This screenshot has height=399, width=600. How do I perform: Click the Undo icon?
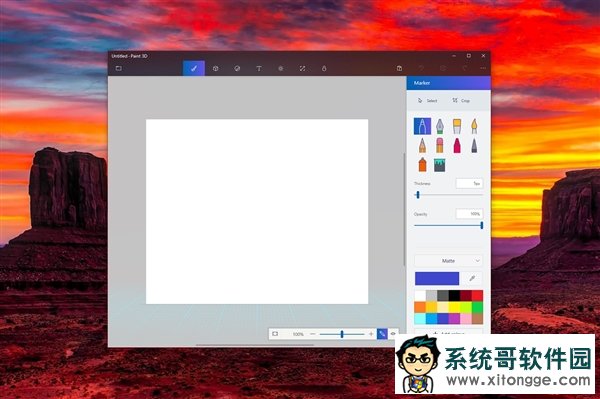(421, 68)
